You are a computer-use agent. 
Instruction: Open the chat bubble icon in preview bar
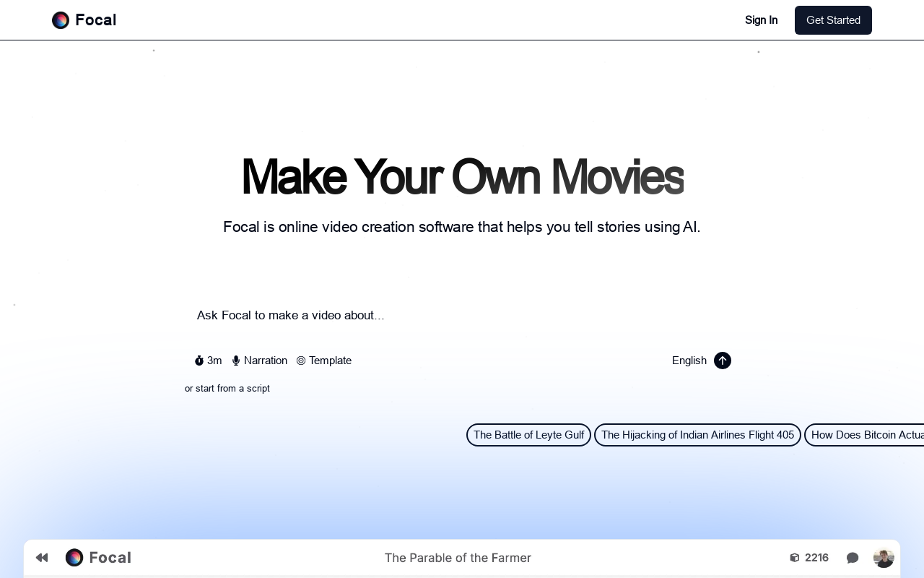click(x=853, y=558)
